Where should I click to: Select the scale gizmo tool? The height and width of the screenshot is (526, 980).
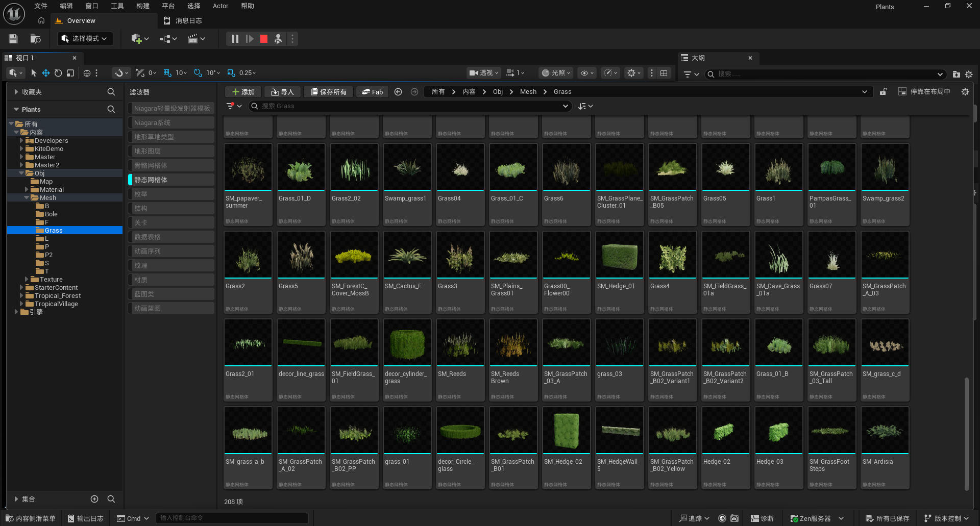[70, 73]
